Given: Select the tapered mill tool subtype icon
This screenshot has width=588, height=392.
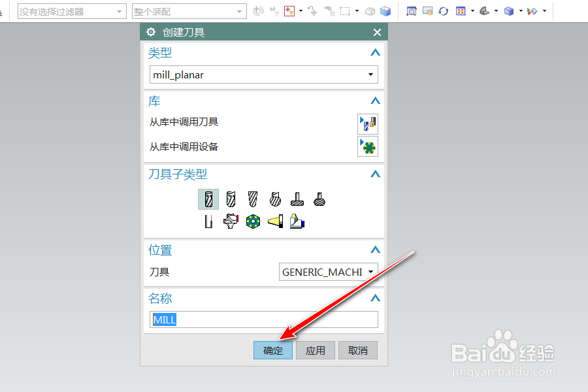Looking at the screenshot, I should click(253, 199).
